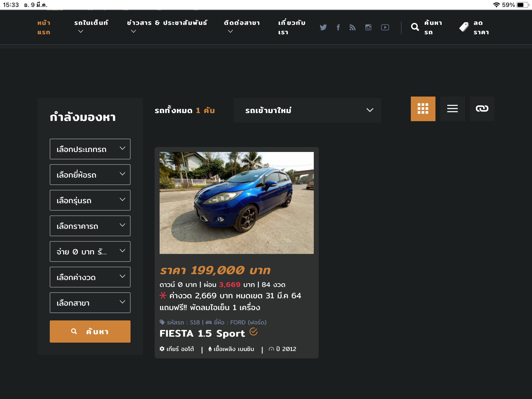Screen dimensions: 532x399
Task: Expand the เลือกสาขา branch dropdown
Action: coord(90,303)
